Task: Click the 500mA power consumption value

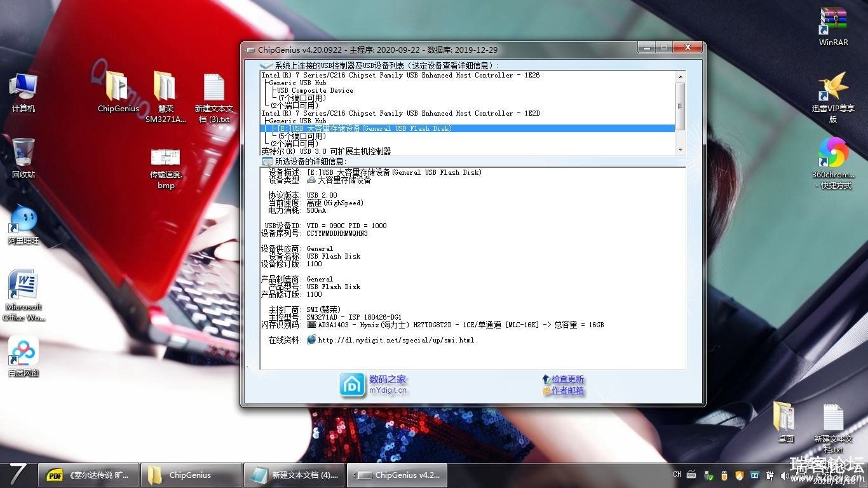Action: 316,210
